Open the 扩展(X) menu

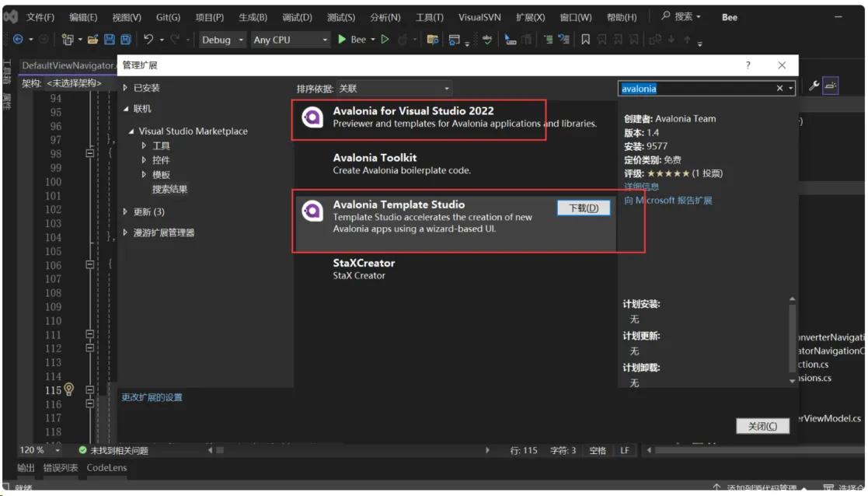click(x=530, y=17)
